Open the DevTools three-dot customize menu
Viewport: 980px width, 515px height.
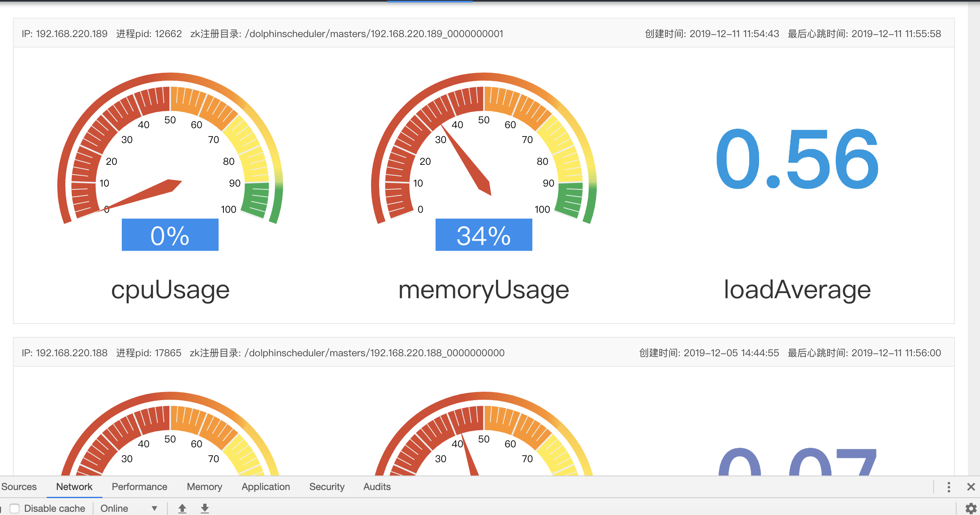(x=949, y=487)
